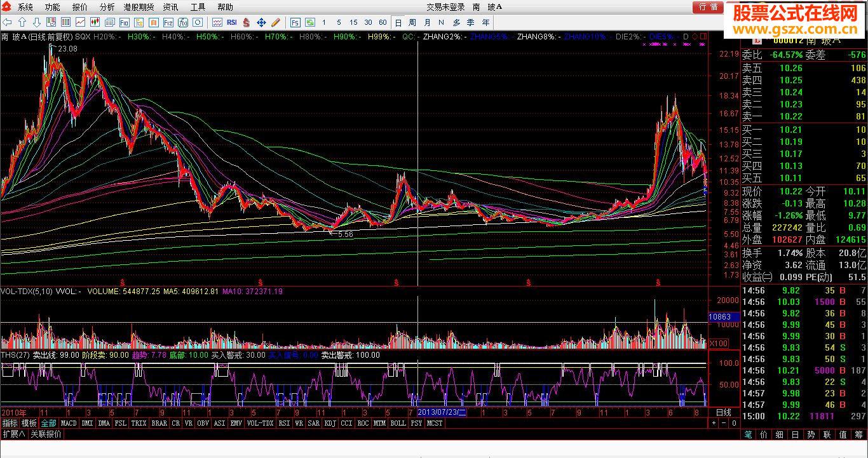Screen dimensions: 868x458
Task: Open the 工具 menu
Action: tap(198, 7)
